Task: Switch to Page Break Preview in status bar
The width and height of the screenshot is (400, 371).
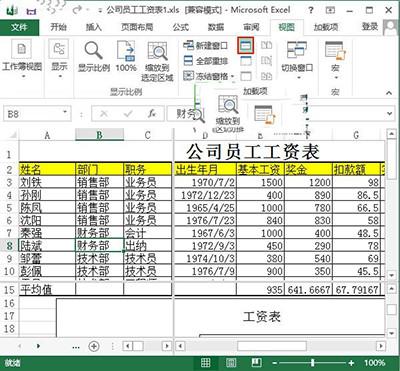Action: pyautogui.click(x=256, y=363)
